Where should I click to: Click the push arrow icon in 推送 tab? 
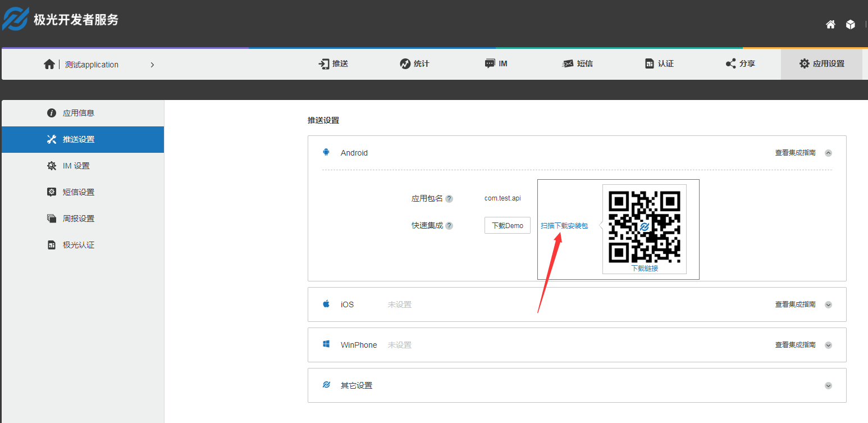pos(323,64)
